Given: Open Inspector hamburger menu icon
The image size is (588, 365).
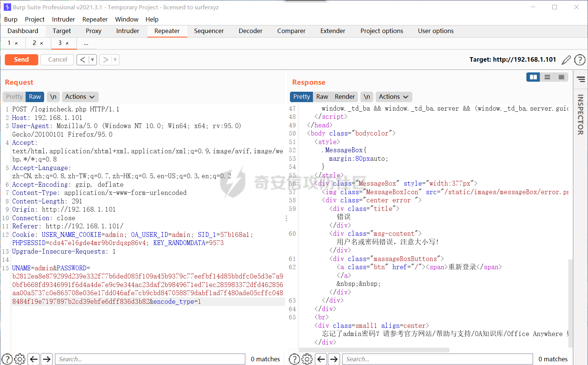Looking at the screenshot, I should [581, 79].
